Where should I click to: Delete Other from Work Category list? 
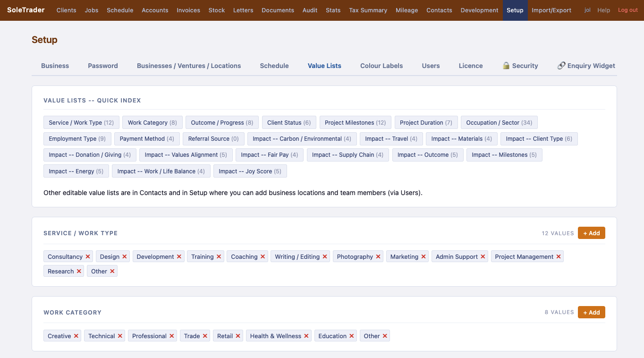[x=385, y=336]
